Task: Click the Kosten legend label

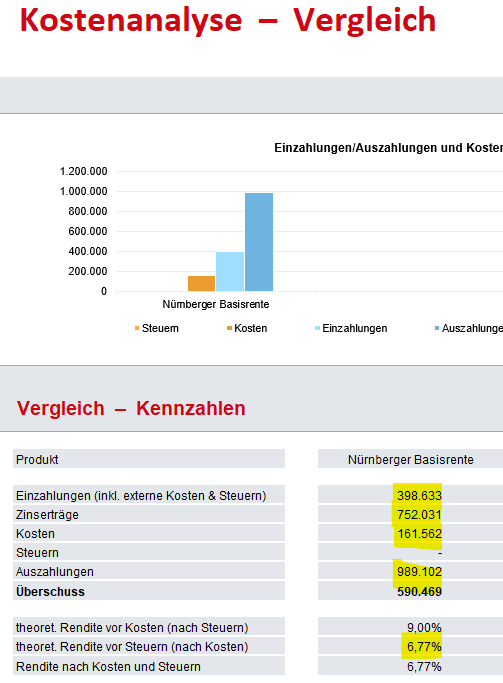Action: coord(250,328)
